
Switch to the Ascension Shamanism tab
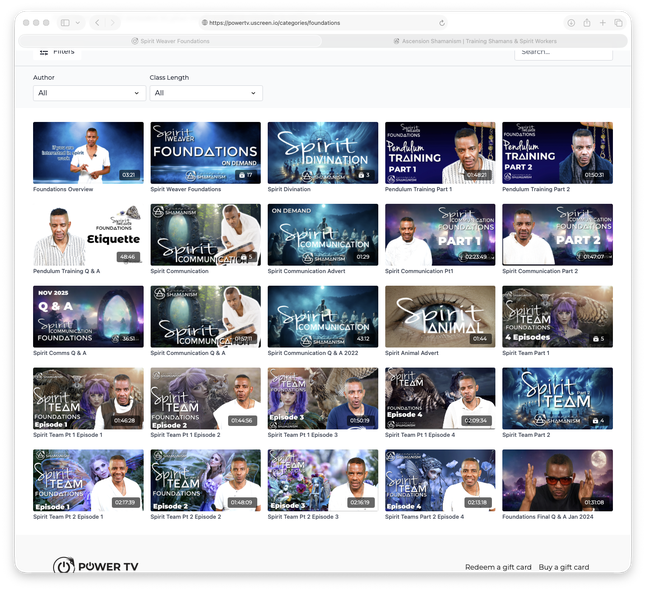click(x=475, y=41)
